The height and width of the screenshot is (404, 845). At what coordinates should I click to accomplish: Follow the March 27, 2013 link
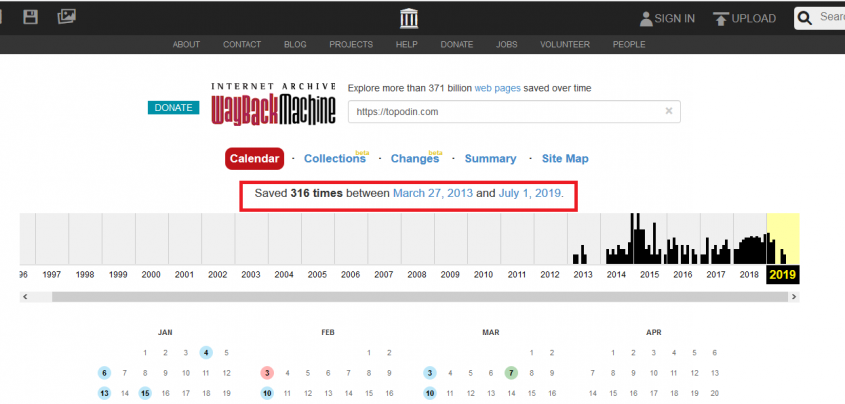tap(432, 192)
